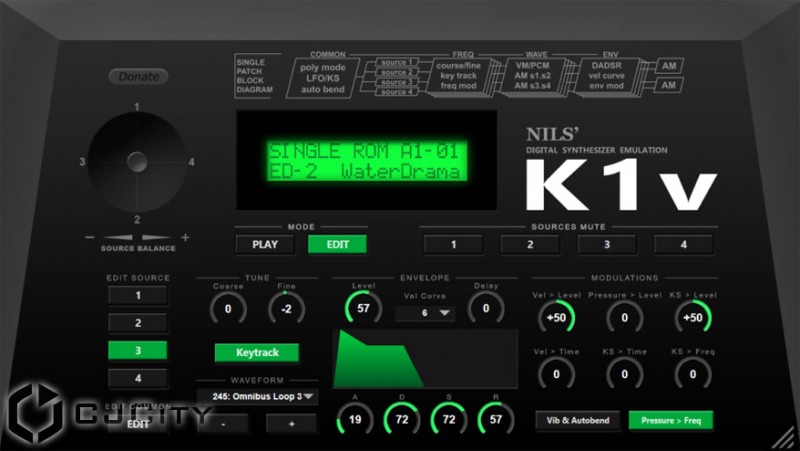Select Edit Source 3
The width and height of the screenshot is (800, 451).
tap(138, 350)
